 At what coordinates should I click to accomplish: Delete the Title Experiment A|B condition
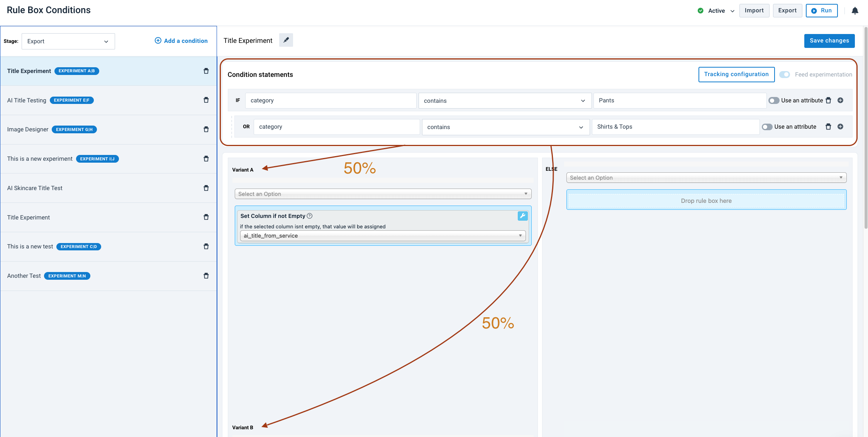[206, 71]
